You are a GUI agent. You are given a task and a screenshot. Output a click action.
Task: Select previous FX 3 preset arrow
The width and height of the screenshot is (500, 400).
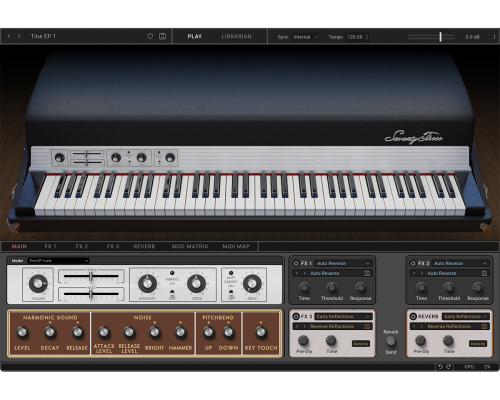coord(297,326)
